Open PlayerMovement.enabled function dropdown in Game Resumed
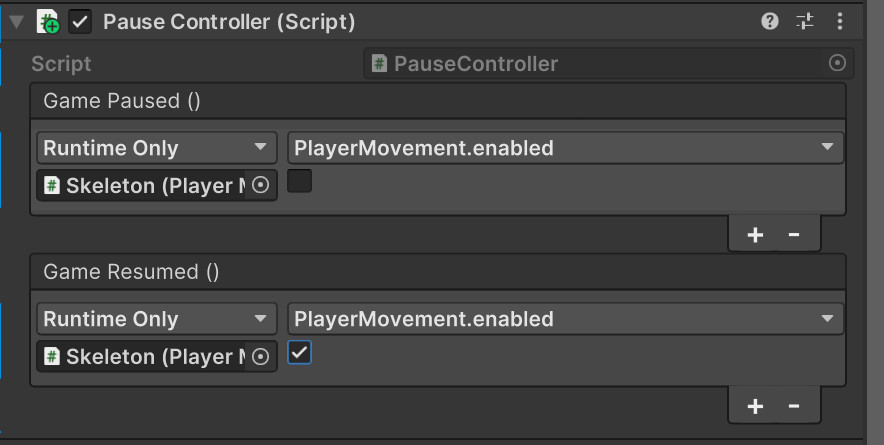 [565, 319]
